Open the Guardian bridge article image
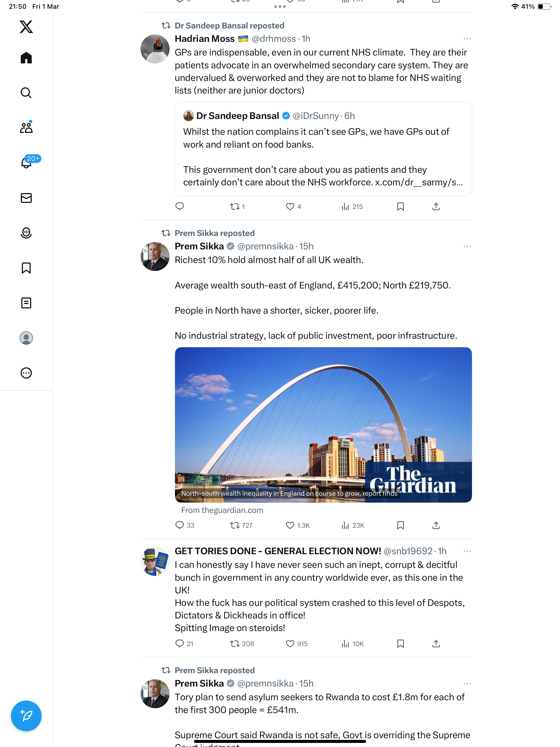Screen dimensions: 560x747 (x=323, y=424)
